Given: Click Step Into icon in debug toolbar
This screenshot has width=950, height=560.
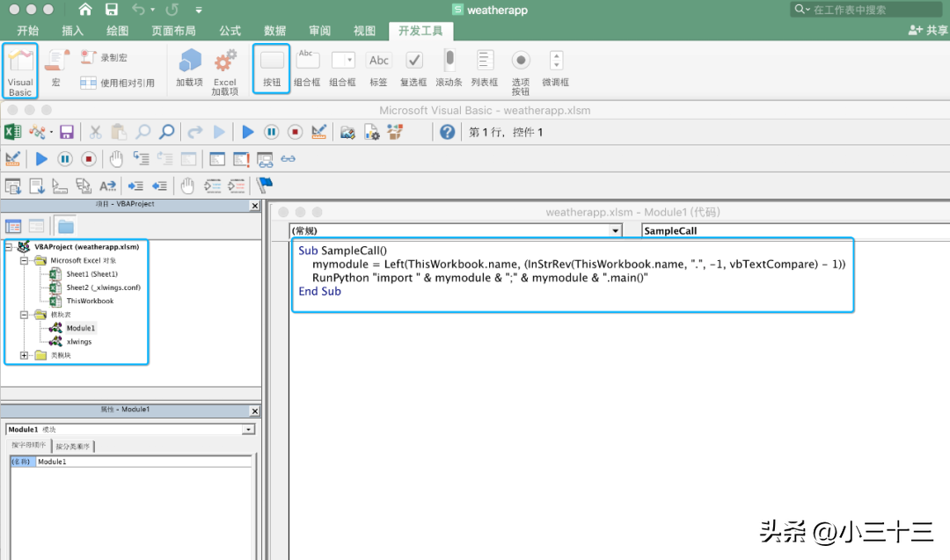Looking at the screenshot, I should [141, 158].
